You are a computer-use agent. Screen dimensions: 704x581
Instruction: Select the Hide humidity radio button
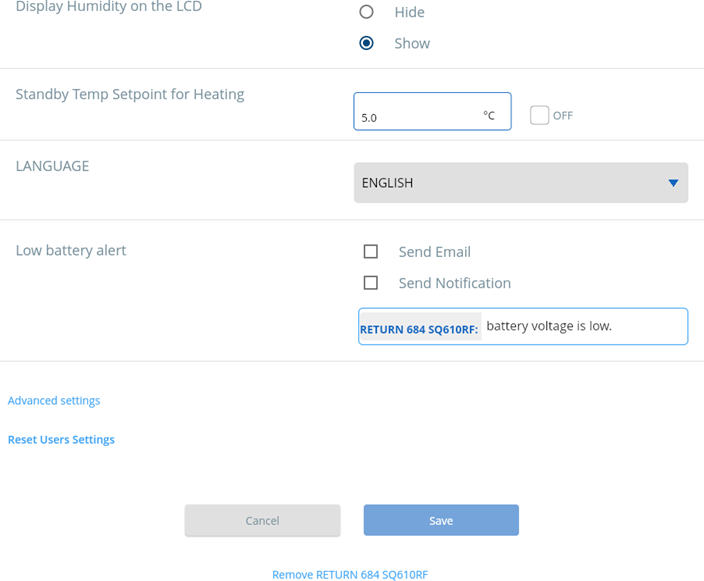[366, 12]
